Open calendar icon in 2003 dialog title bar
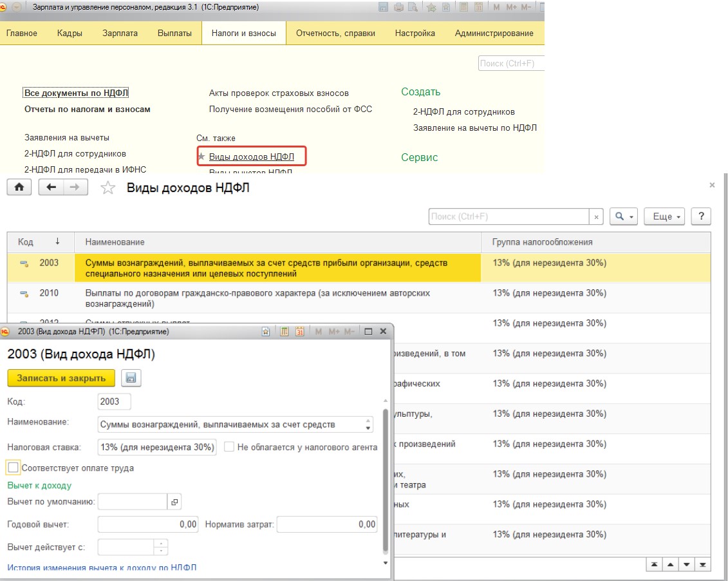Viewport: 728px width, 581px height. pyautogui.click(x=299, y=332)
